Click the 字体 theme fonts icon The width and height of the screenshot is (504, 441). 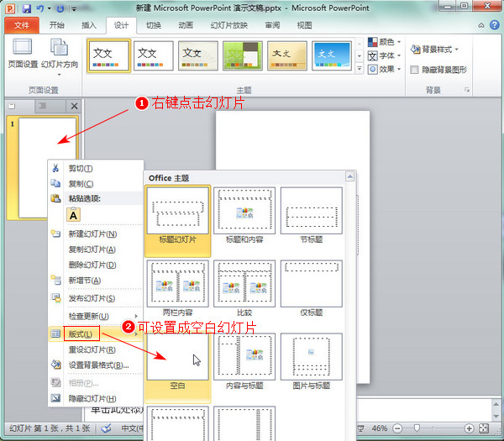pos(372,56)
